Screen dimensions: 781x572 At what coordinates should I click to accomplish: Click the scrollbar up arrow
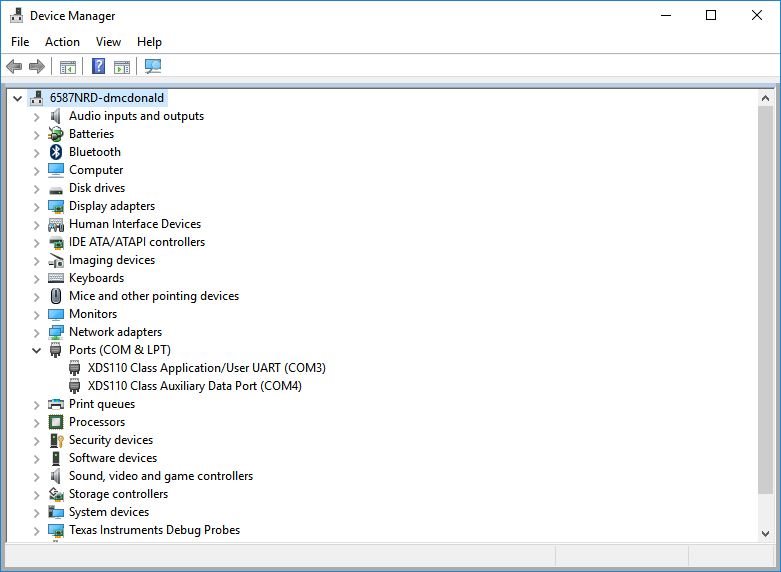(x=766, y=98)
